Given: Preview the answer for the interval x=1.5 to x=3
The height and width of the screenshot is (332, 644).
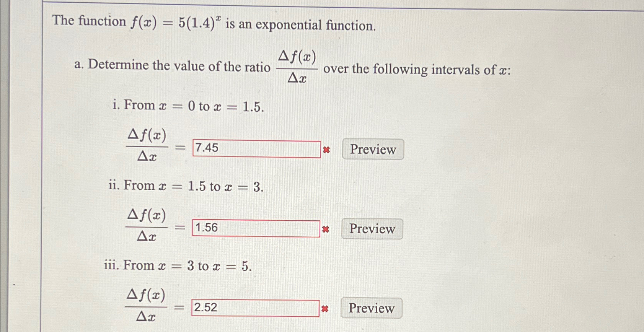Looking at the screenshot, I should [x=371, y=229].
